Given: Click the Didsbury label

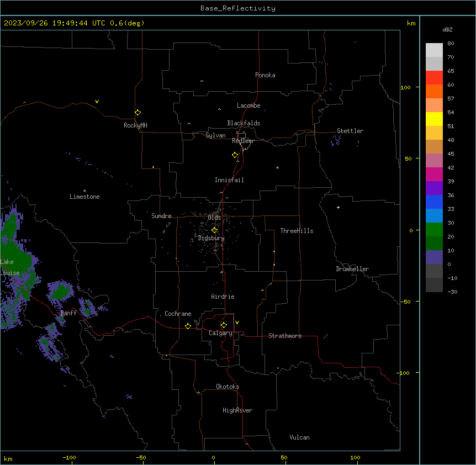Looking at the screenshot, I should point(211,238).
